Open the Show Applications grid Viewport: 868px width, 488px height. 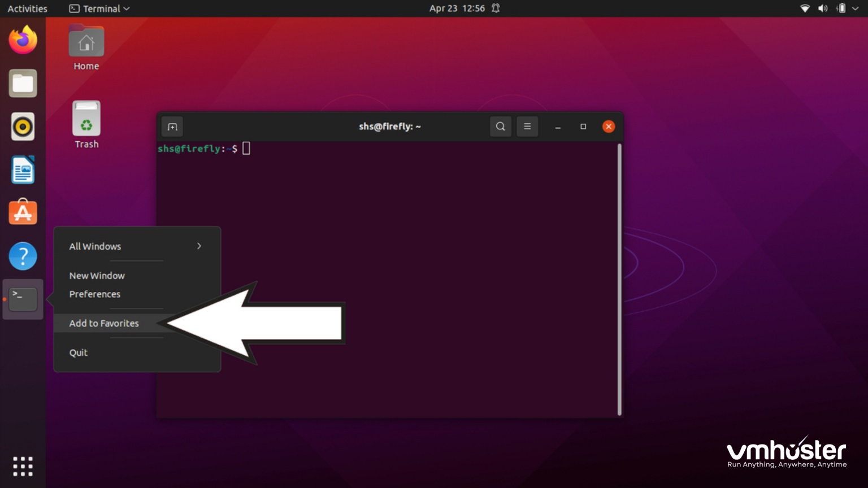tap(23, 466)
